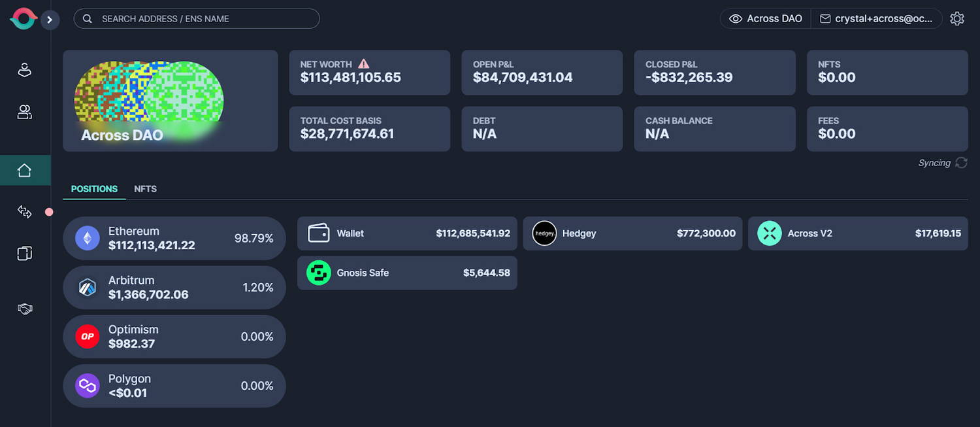Open the multi-user group sidebar icon
Viewport: 980px width, 427px height.
[x=24, y=112]
